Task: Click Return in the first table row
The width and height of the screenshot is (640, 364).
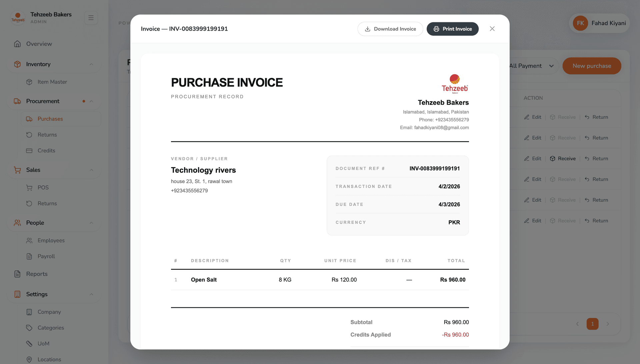Action: (596, 117)
